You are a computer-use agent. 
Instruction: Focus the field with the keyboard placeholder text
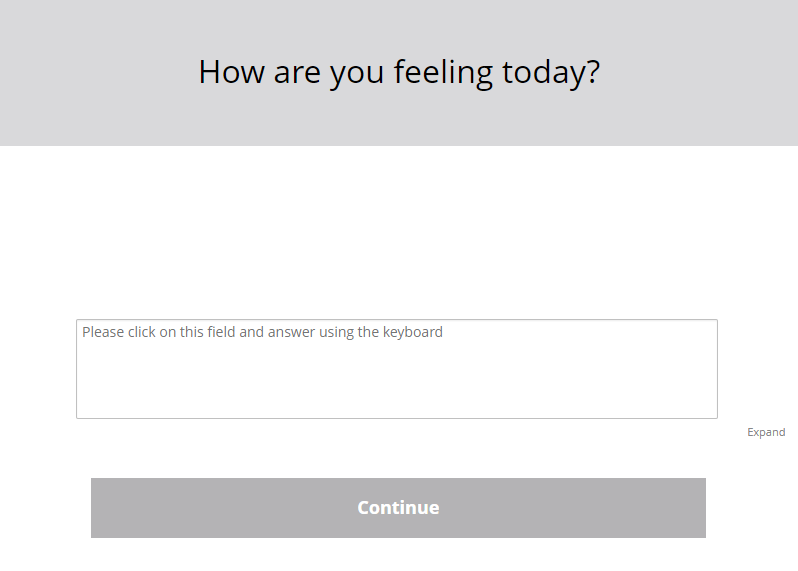click(x=397, y=368)
